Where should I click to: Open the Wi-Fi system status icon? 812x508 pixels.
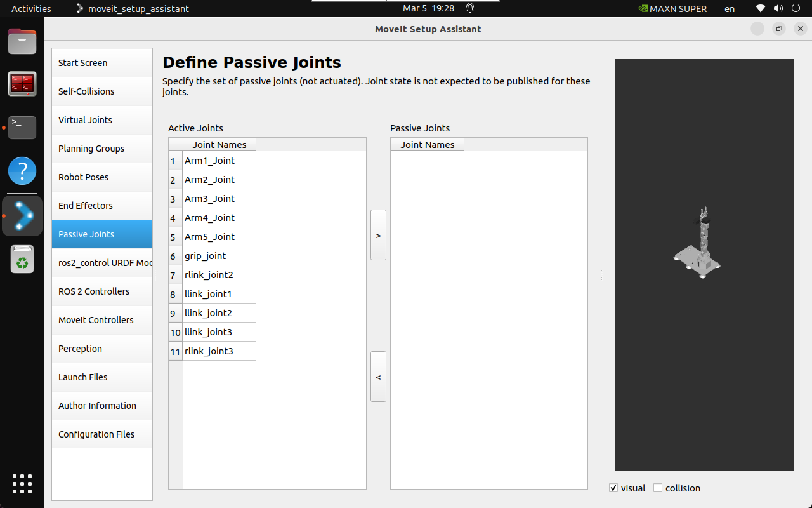(x=761, y=9)
